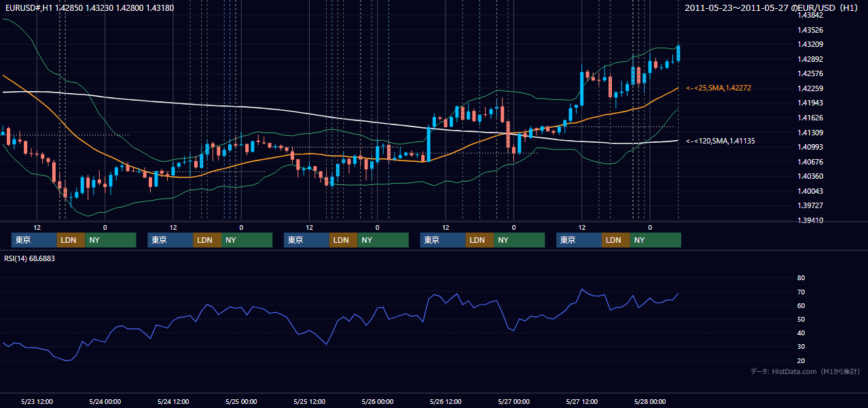
Task: Click the NY session box around 5/24 00:00
Action: coord(111,240)
